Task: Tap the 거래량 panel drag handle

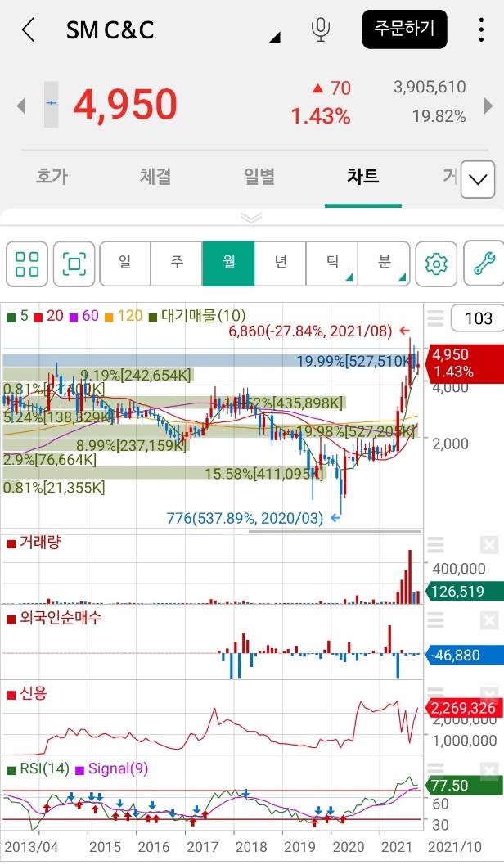Action: (435, 545)
